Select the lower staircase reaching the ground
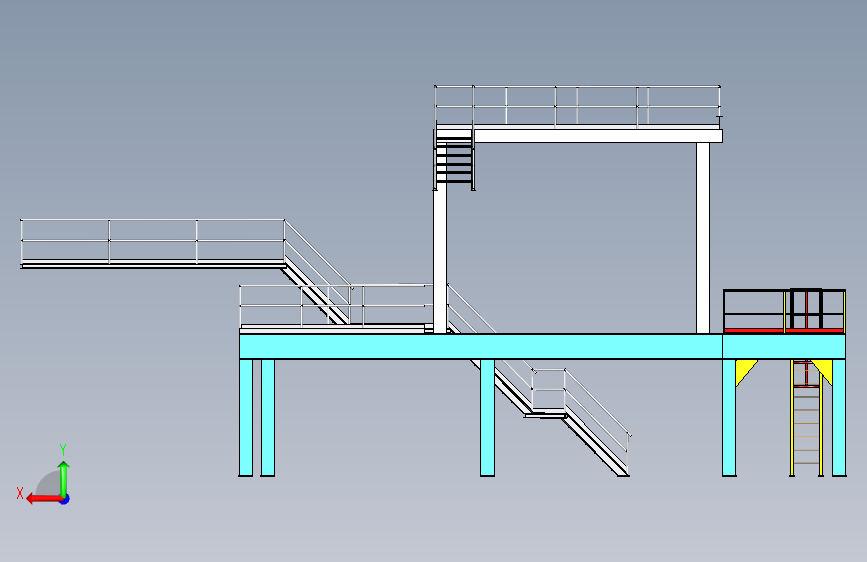Screen dimensions: 867x562 pos(596,445)
